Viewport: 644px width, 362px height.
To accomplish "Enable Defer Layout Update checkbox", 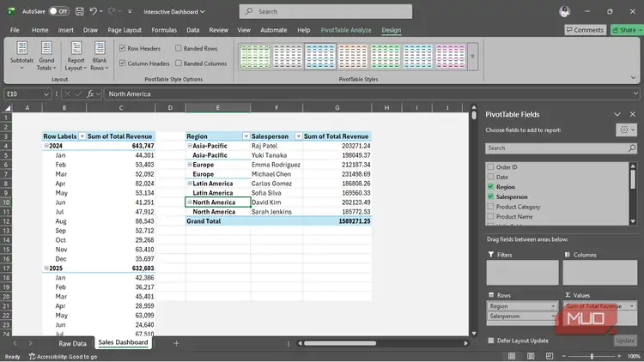I will click(x=491, y=341).
